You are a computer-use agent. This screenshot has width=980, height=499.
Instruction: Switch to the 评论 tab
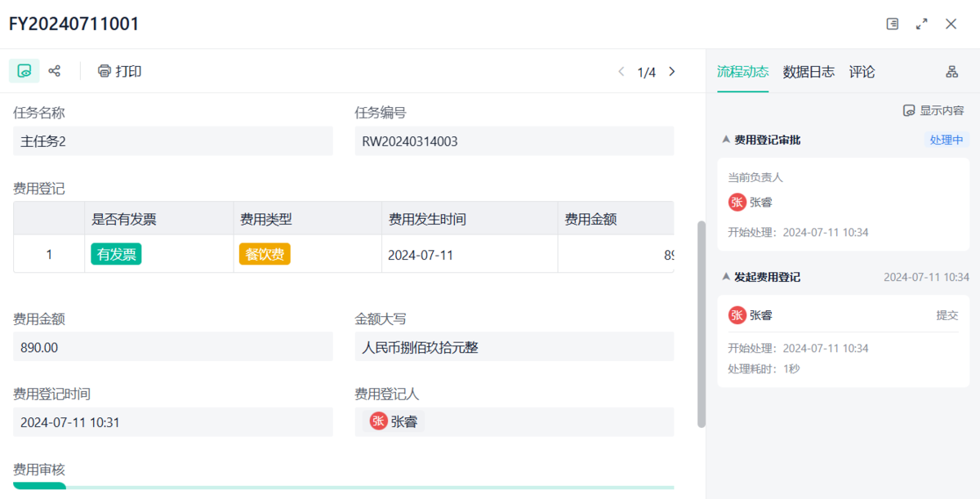pyautogui.click(x=862, y=72)
